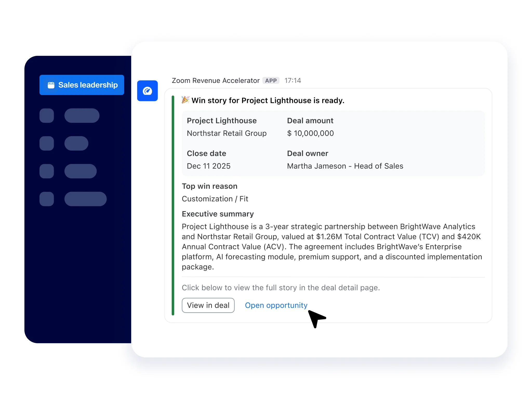
Task: Click the calendar icon on Sales leadership
Action: (51, 85)
